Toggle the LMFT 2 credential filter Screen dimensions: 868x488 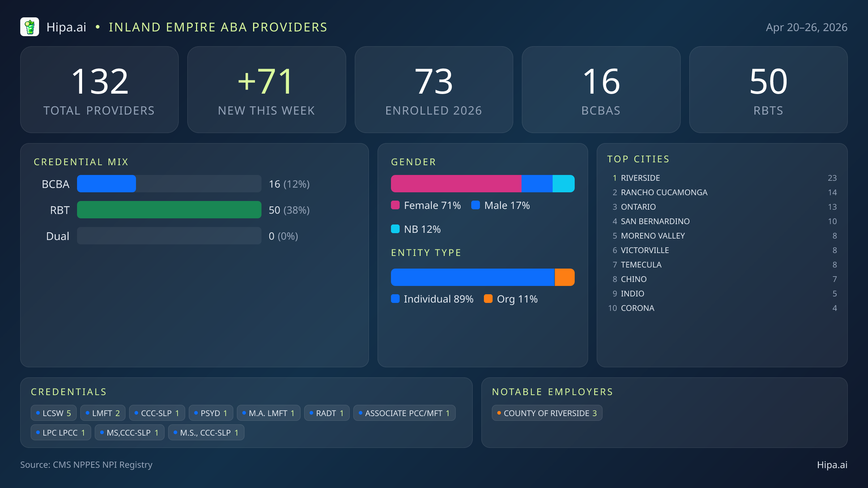pos(102,413)
